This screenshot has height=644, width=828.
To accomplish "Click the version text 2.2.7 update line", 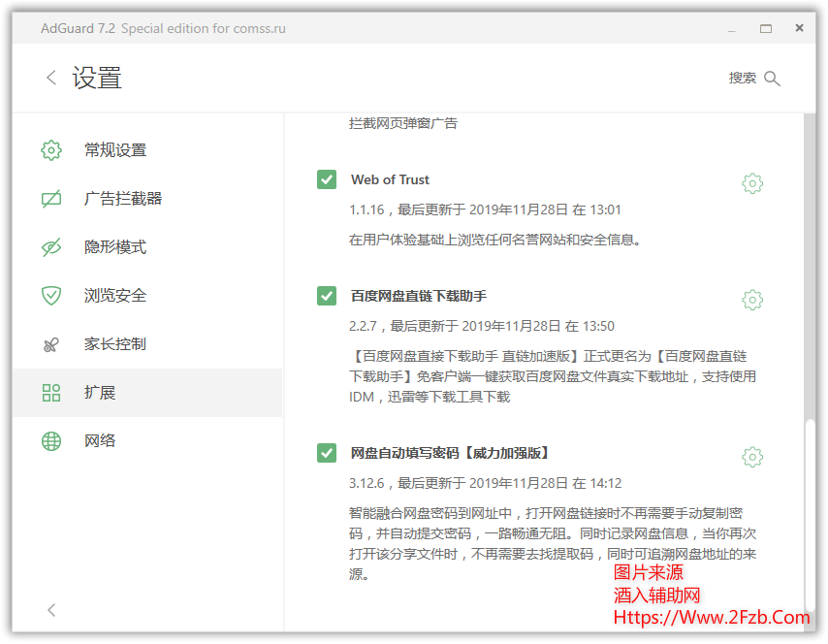I will point(482,326).
